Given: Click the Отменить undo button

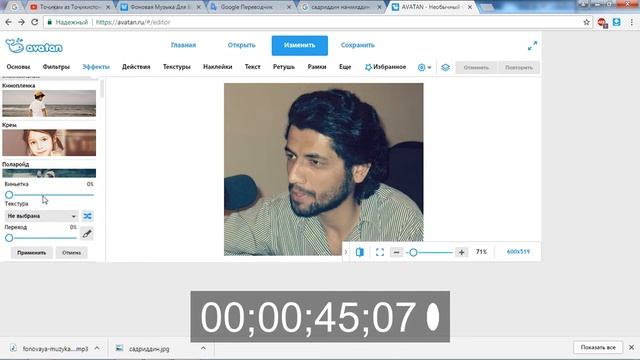Looking at the screenshot, I should click(476, 67).
